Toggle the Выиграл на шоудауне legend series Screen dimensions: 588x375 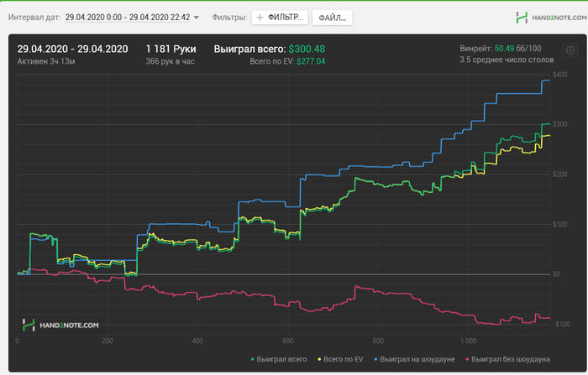coord(414,359)
